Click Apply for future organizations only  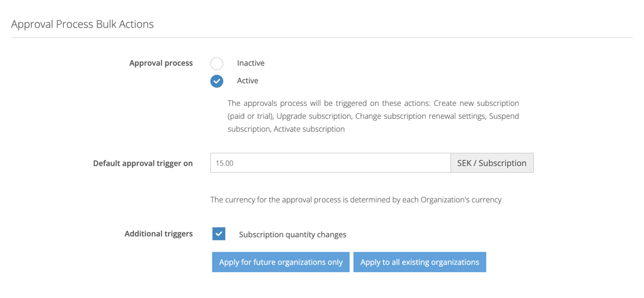coord(281,262)
